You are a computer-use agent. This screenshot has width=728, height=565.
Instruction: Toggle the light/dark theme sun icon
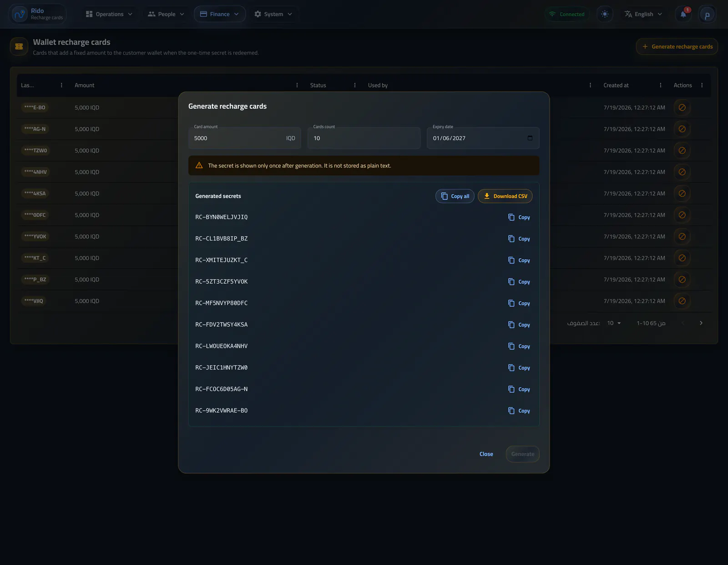coord(605,14)
